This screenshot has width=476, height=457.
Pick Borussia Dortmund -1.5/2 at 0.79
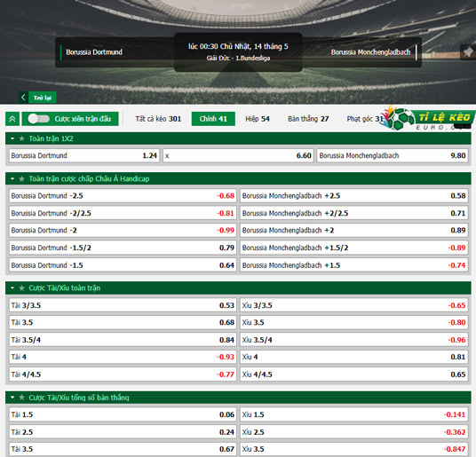point(123,248)
